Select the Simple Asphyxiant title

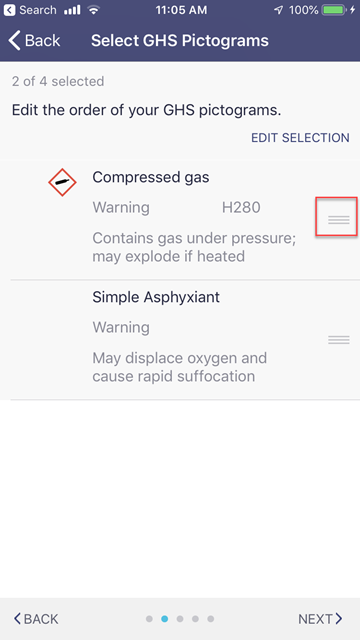pos(156,297)
